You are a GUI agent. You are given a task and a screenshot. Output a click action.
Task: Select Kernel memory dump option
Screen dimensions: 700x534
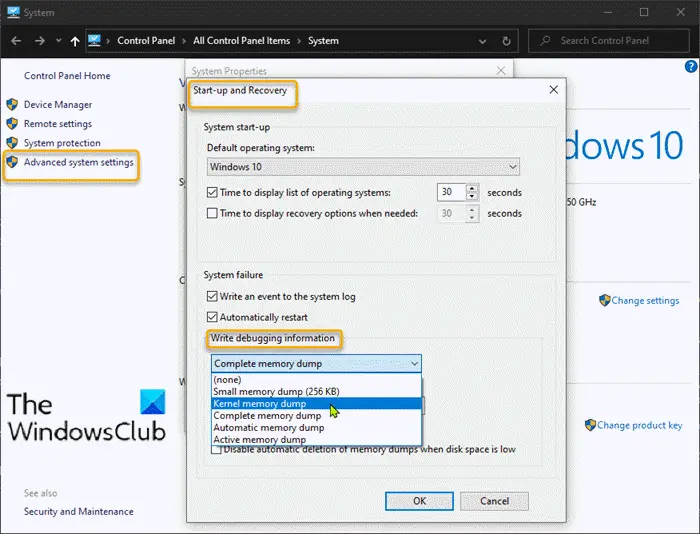point(317,404)
